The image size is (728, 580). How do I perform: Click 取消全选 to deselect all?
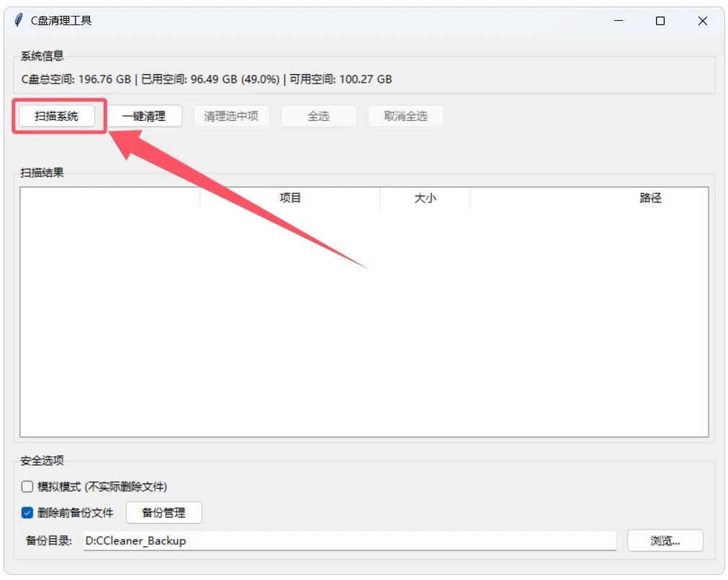(405, 116)
